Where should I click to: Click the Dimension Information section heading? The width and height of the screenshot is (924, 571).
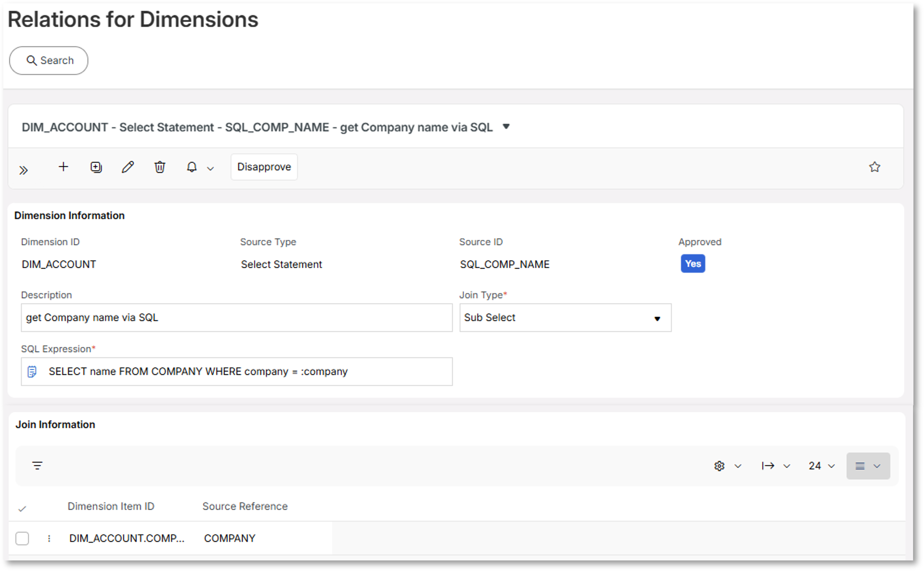70,215
